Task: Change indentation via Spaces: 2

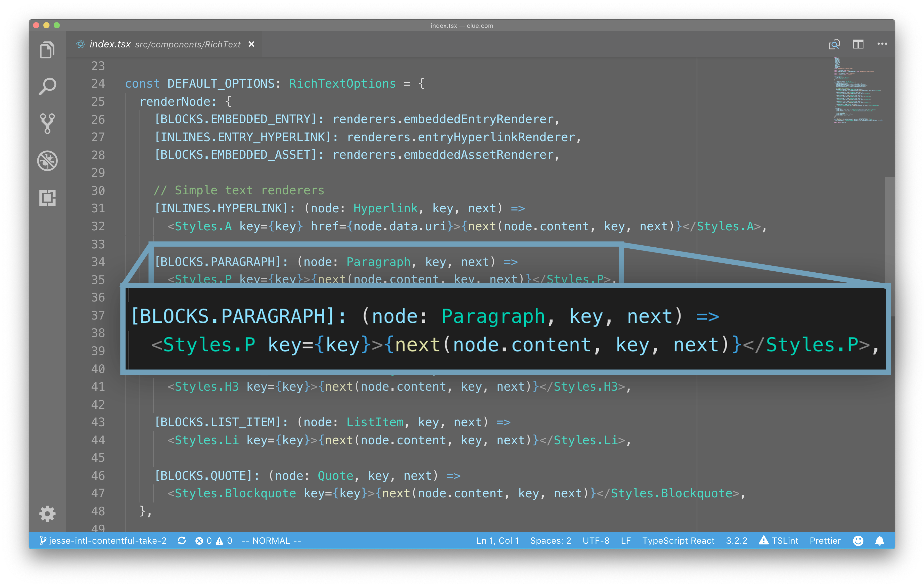Action: tap(551, 541)
